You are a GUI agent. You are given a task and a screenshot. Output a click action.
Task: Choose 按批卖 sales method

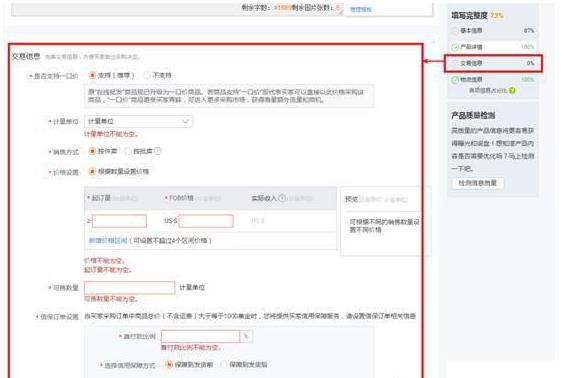tap(128, 151)
